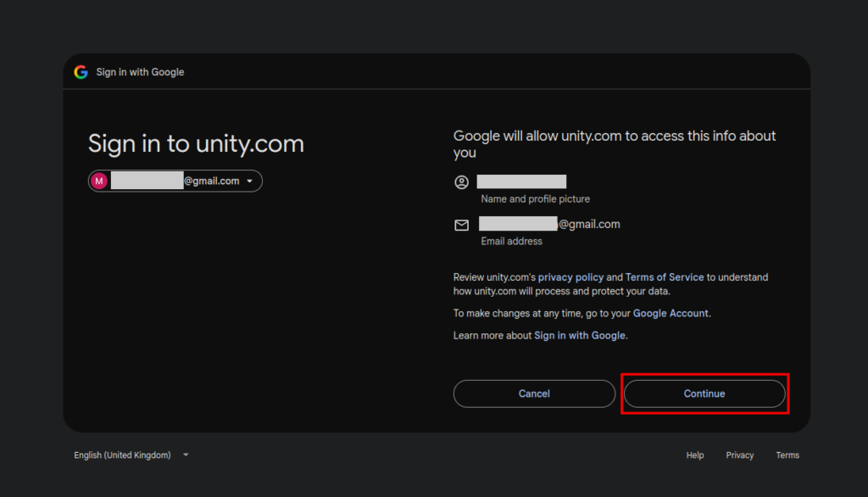This screenshot has width=868, height=497.
Task: Click the 'Name and profile picture' label
Action: click(536, 199)
